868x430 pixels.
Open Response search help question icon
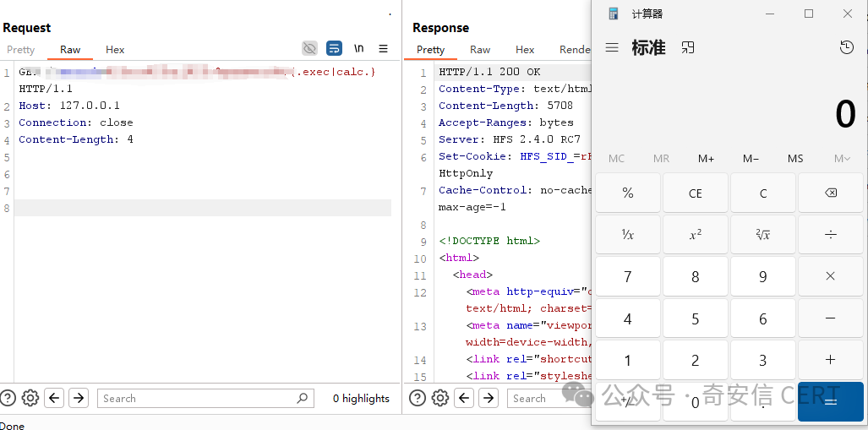coord(418,398)
